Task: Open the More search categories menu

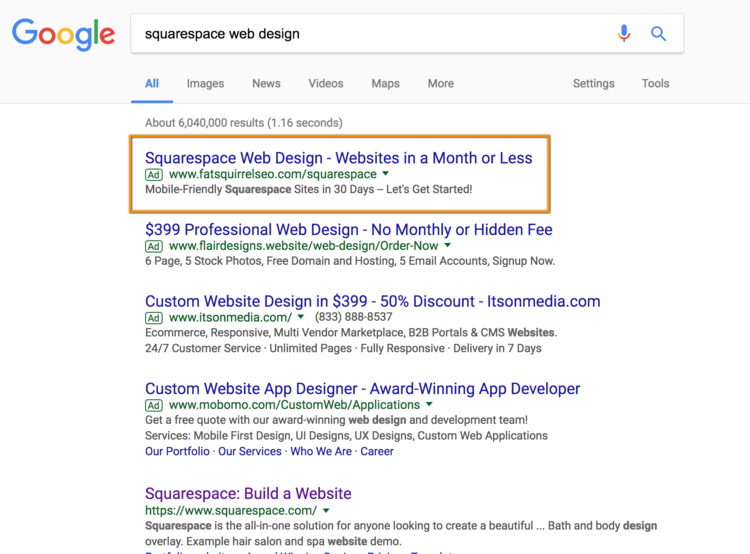Action: (x=441, y=84)
